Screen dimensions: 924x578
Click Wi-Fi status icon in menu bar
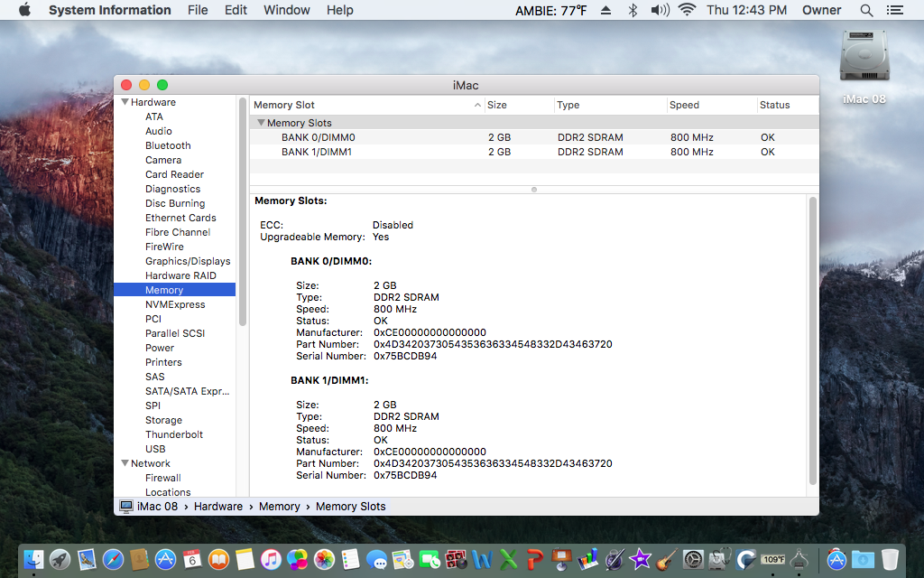pos(687,10)
